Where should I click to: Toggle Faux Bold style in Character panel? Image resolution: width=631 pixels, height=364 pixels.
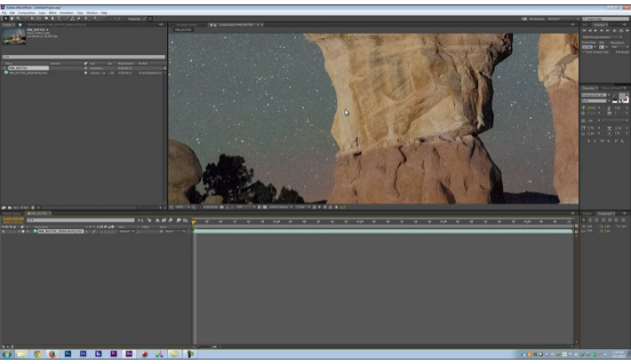(x=588, y=141)
